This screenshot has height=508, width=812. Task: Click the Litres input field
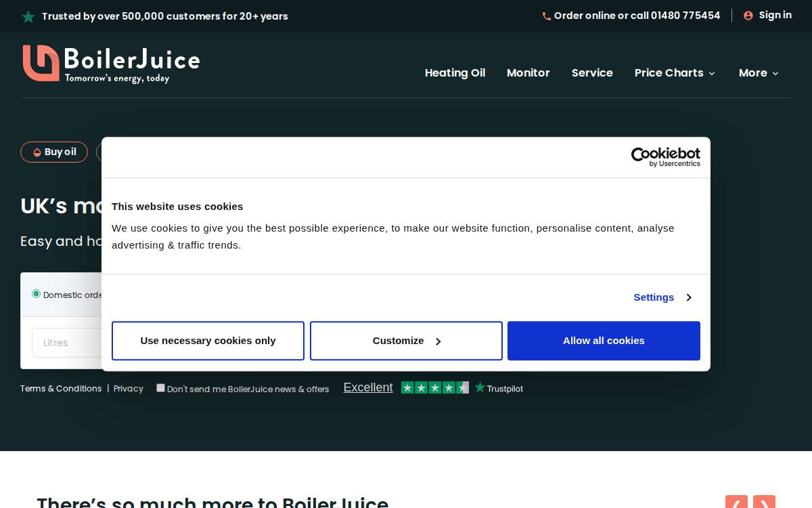click(66, 343)
